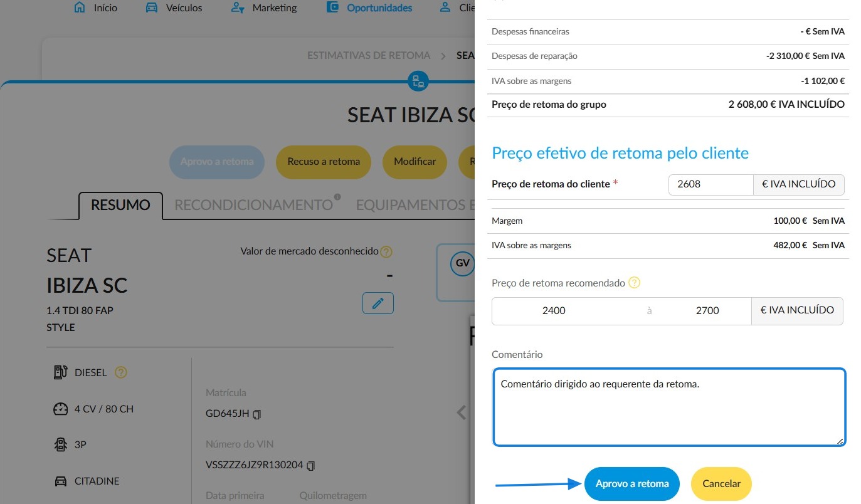Click the car icon beside Veículos
The height and width of the screenshot is (504, 861).
151,8
